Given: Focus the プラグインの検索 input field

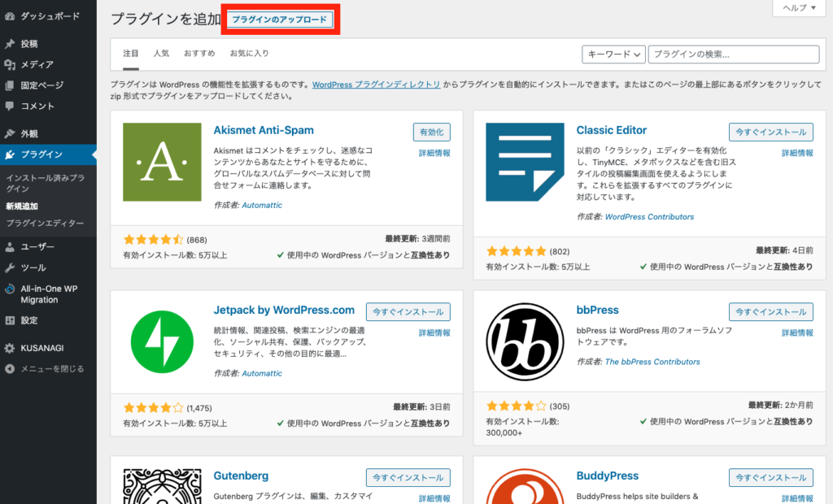Looking at the screenshot, I should pos(733,54).
